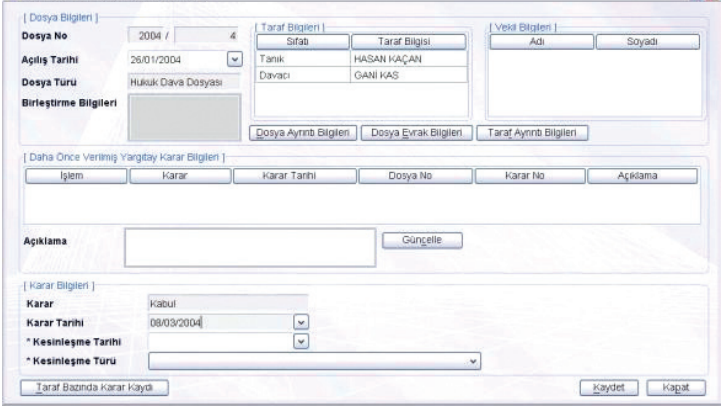Open Taraf Bazında Karar Kaydı
722x408 pixels.
(92, 386)
